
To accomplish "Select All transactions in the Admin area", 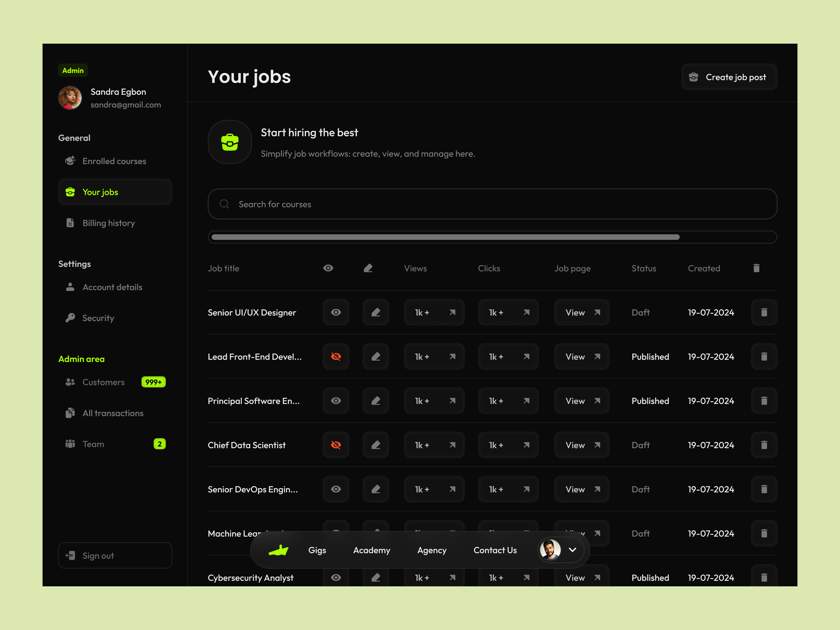I will point(112,413).
